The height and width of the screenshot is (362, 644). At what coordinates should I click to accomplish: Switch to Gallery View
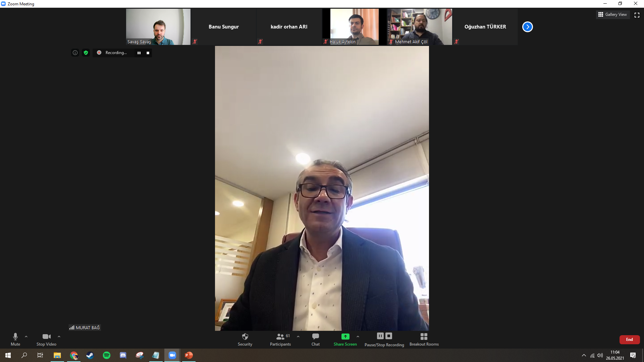pos(612,14)
